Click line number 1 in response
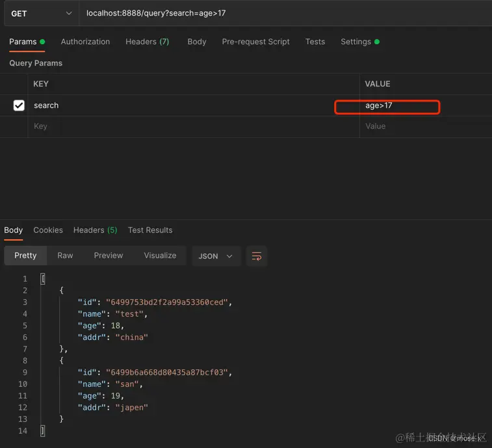Viewport: 492px width, 448px height. click(25, 279)
